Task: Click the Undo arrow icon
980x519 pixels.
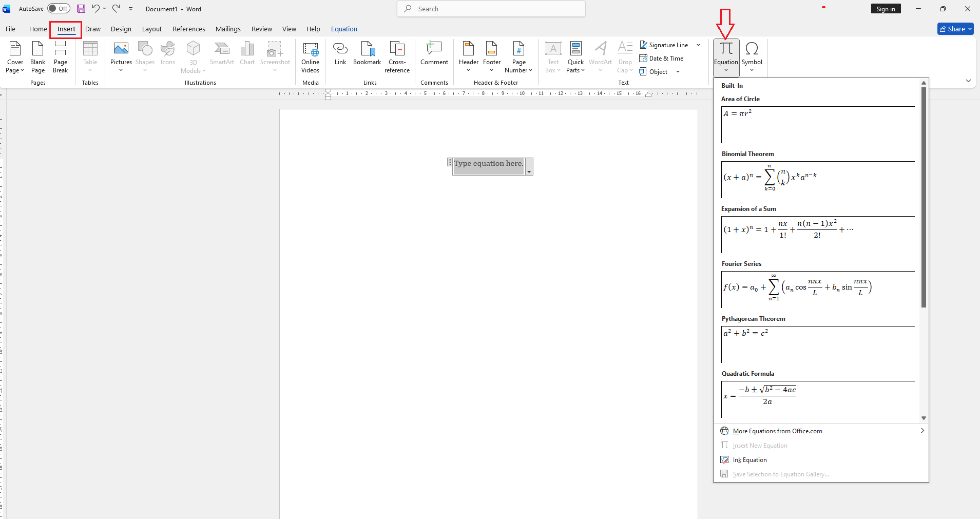Action: 95,9
